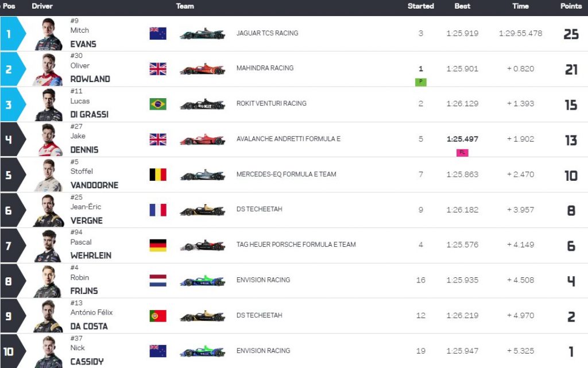Click the French flag next to Vergne
Image resolution: width=588 pixels, height=368 pixels.
point(158,210)
